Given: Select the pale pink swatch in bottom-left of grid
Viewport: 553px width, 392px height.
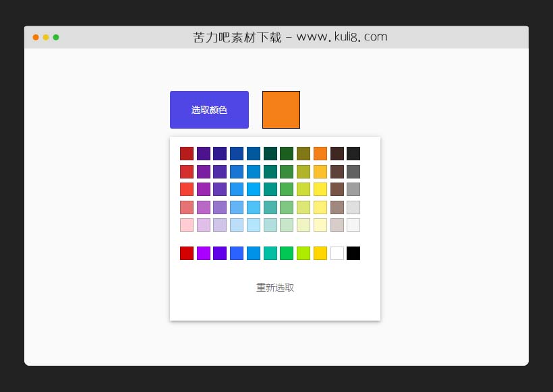Looking at the screenshot, I should tap(187, 225).
